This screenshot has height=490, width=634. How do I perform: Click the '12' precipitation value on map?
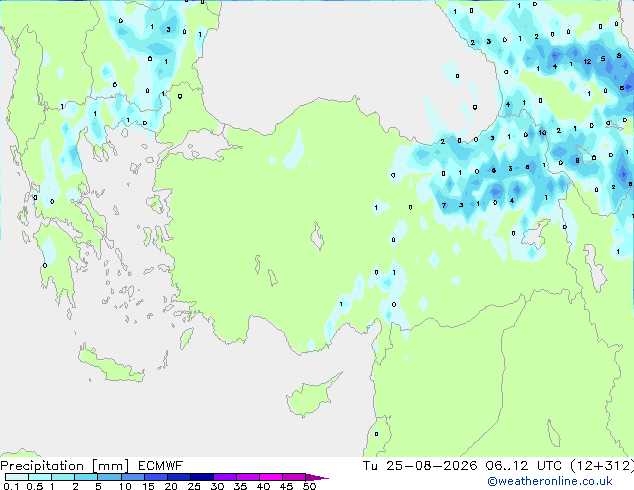(587, 61)
